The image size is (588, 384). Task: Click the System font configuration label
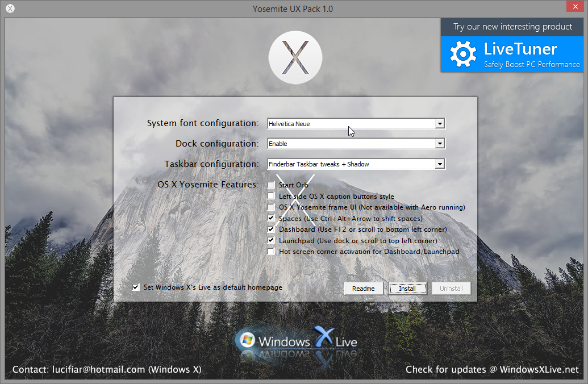(203, 123)
